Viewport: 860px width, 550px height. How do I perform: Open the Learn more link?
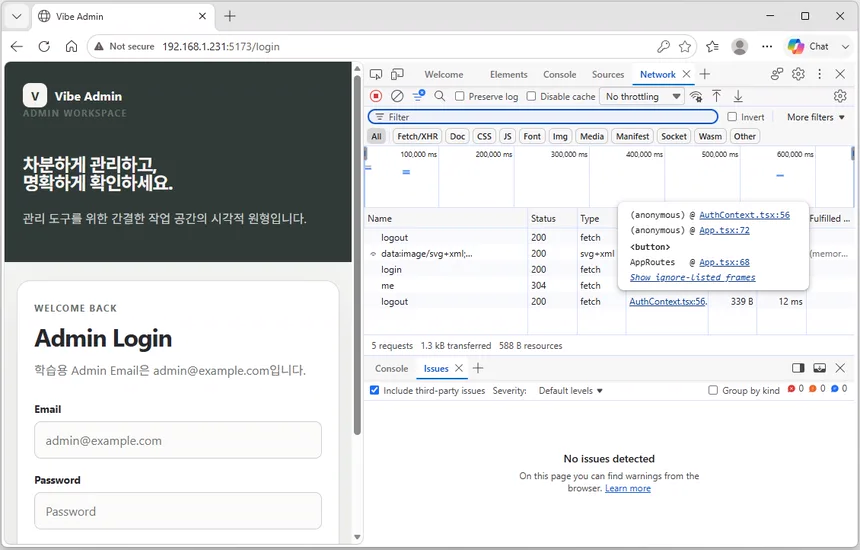pyautogui.click(x=627, y=488)
